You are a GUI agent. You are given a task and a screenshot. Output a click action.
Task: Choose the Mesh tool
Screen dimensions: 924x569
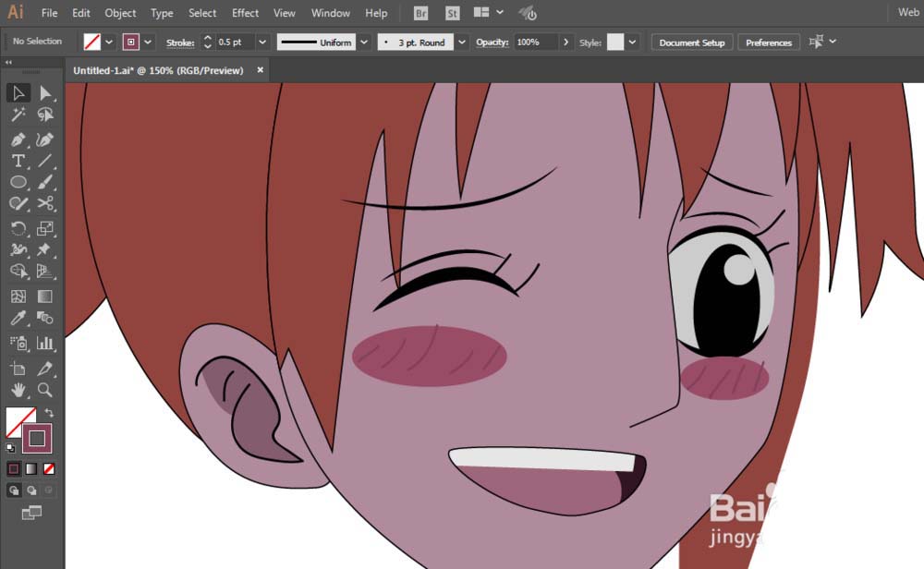pos(18,297)
